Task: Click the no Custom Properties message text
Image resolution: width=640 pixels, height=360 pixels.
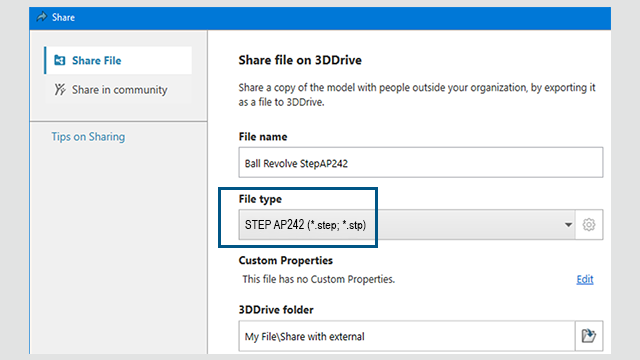Action: coord(318,279)
